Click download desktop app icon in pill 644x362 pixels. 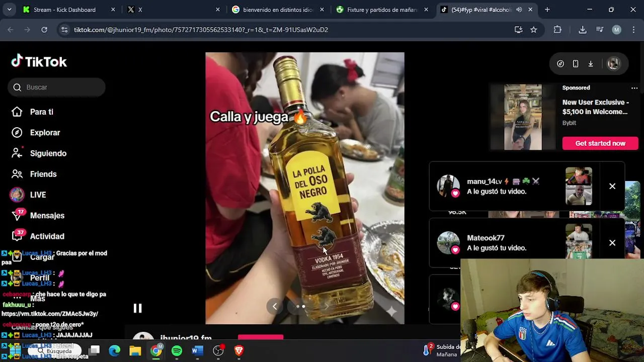pos(591,64)
